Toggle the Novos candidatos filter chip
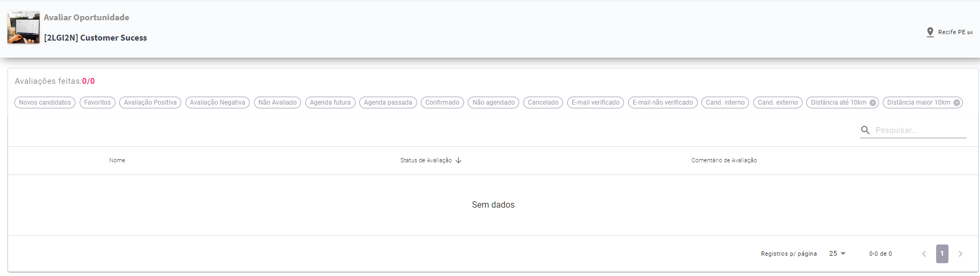This screenshot has height=276, width=980. pyautogui.click(x=45, y=102)
